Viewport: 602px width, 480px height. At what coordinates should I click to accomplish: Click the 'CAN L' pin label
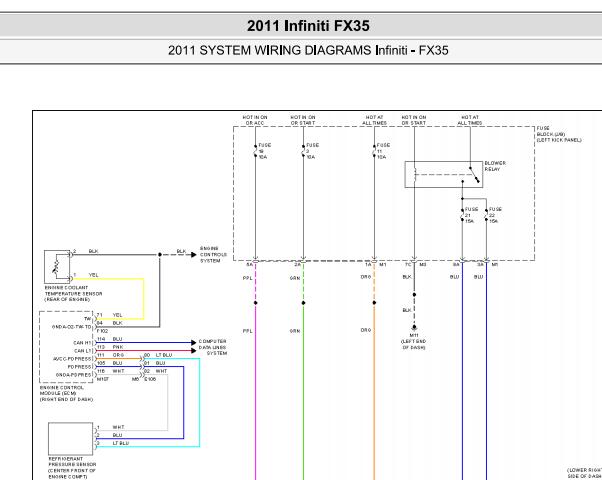(83, 351)
